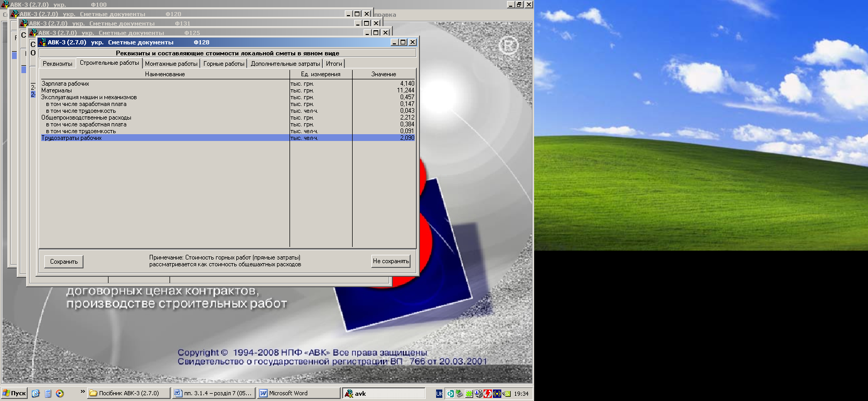This screenshot has height=401, width=868.
Task: Go to the Дополнительные затраты tab
Action: tap(285, 64)
